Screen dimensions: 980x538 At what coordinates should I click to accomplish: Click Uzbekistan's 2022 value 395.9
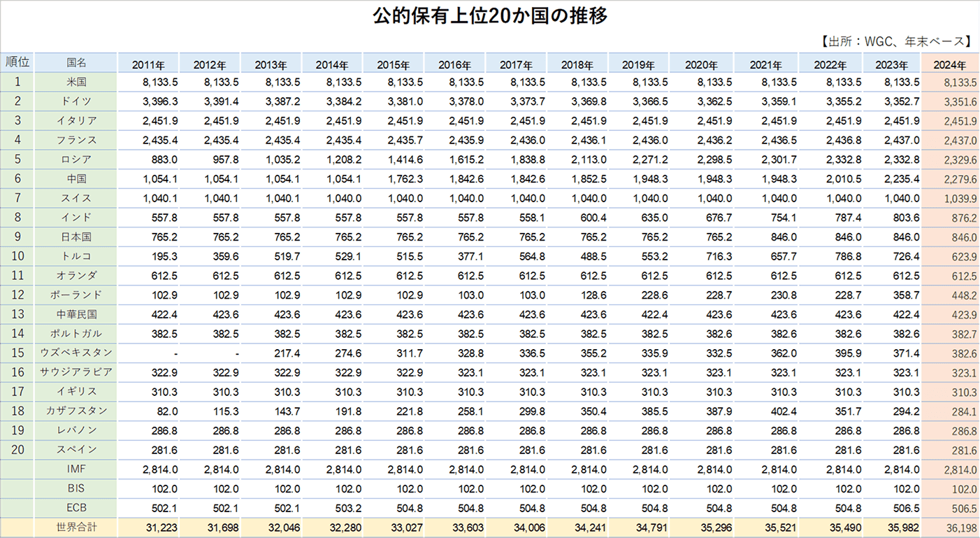pos(847,353)
